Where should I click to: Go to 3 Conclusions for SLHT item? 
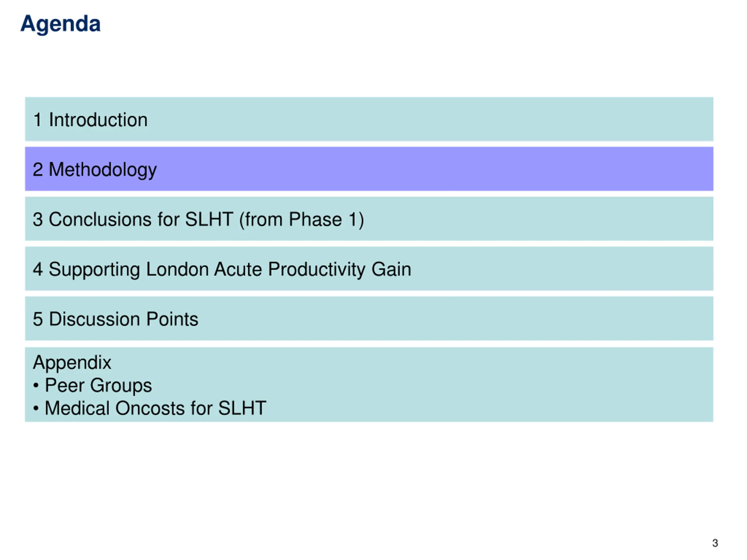click(369, 219)
